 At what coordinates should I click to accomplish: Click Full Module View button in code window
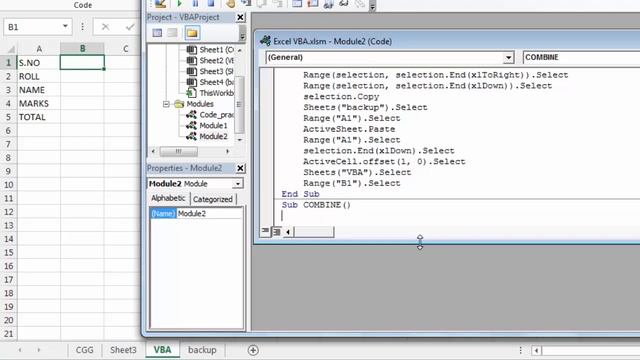(276, 231)
